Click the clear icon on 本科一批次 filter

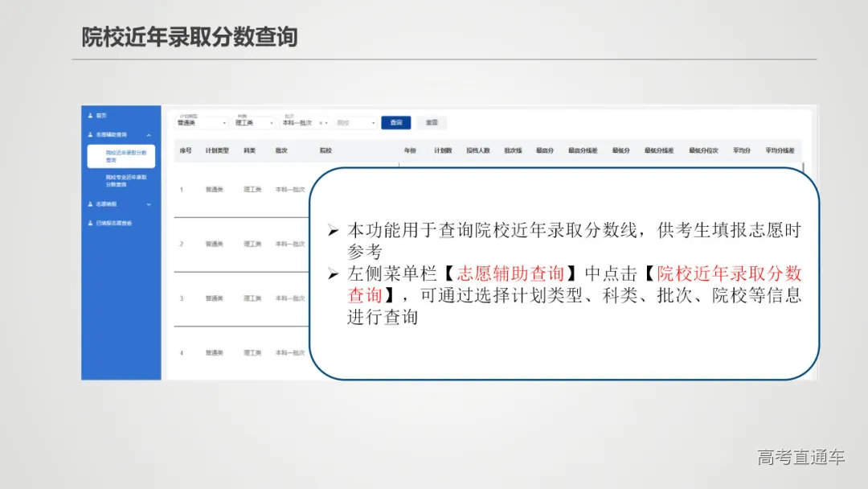tap(321, 122)
